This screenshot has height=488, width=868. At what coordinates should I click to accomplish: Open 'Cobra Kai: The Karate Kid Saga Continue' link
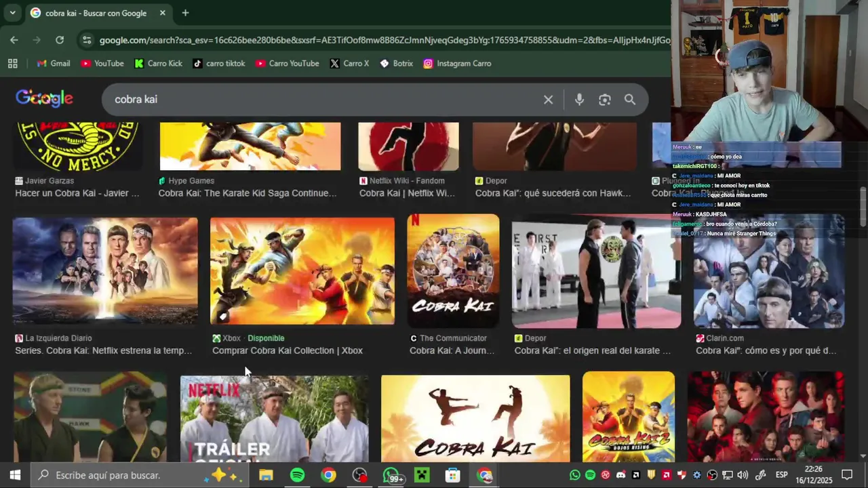pos(248,193)
